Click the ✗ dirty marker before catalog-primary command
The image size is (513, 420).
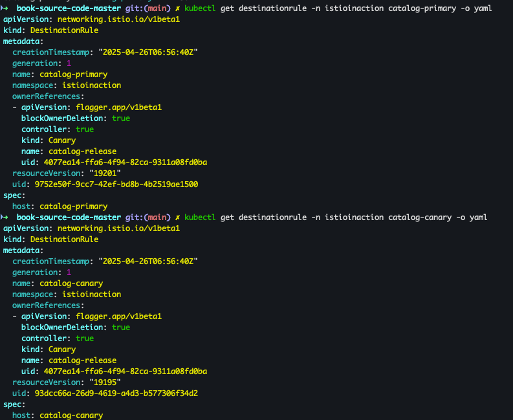click(177, 8)
